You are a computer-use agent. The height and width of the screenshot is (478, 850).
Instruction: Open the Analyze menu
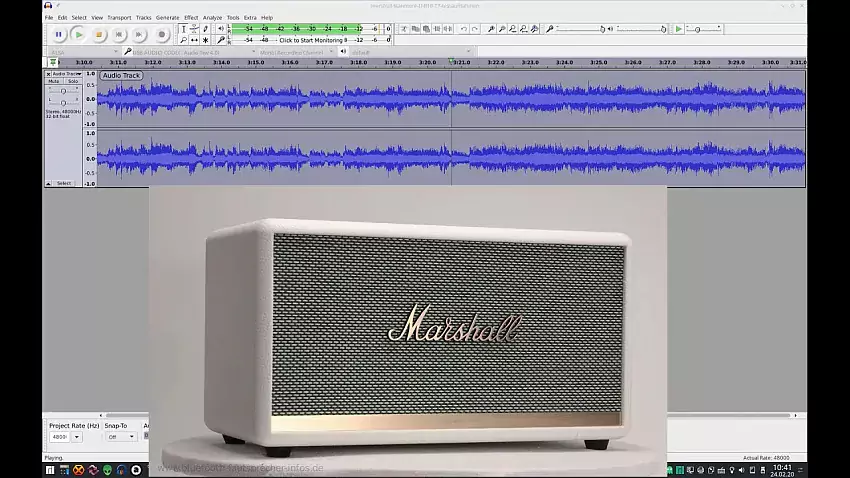212,17
